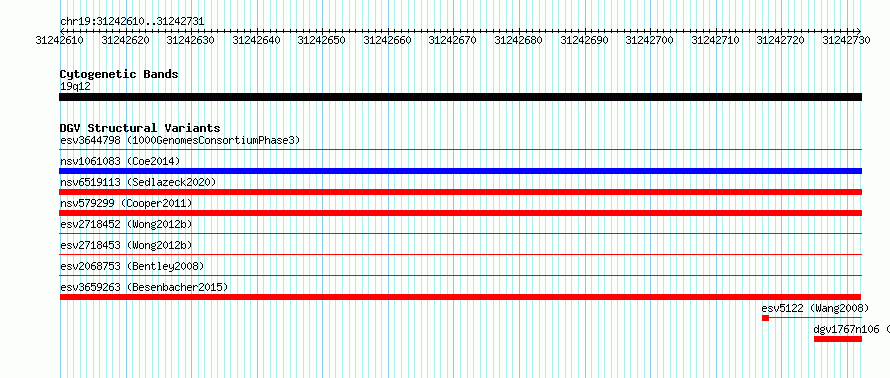Open the DGV Structural Variants track title
890x378 pixels.
pos(140,128)
